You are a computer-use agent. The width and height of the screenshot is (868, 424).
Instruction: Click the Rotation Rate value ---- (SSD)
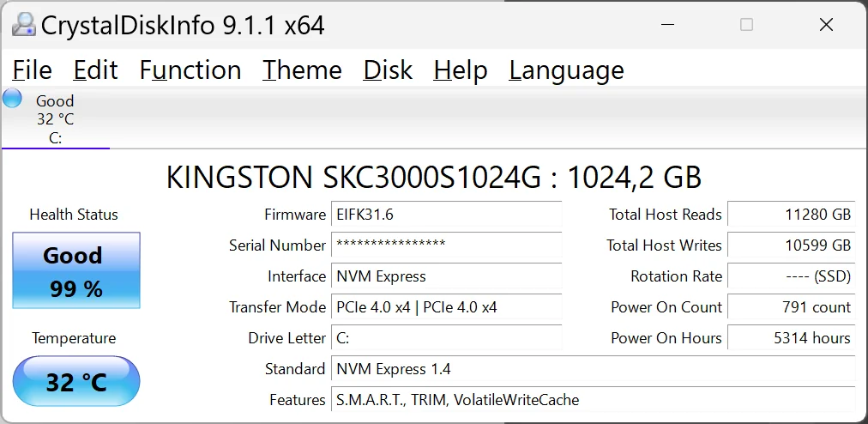pyautogui.click(x=791, y=276)
